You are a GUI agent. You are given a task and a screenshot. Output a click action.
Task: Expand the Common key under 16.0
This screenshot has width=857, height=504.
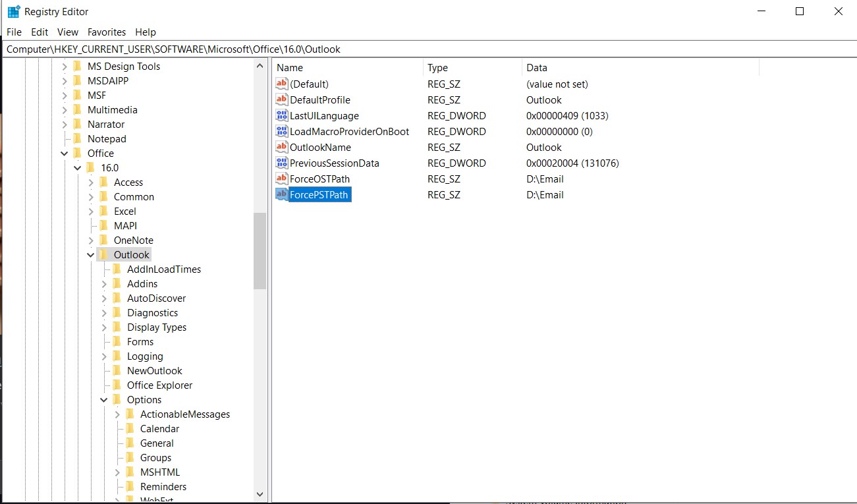pyautogui.click(x=91, y=197)
